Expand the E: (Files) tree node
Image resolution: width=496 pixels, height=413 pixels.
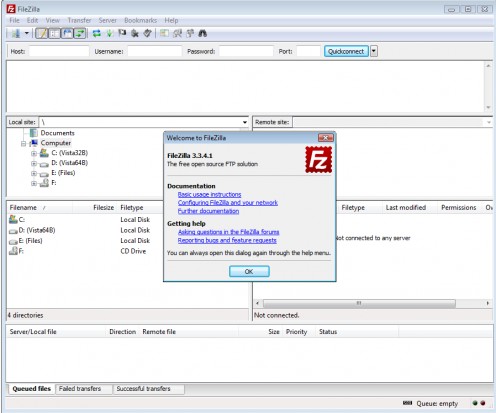pos(34,174)
